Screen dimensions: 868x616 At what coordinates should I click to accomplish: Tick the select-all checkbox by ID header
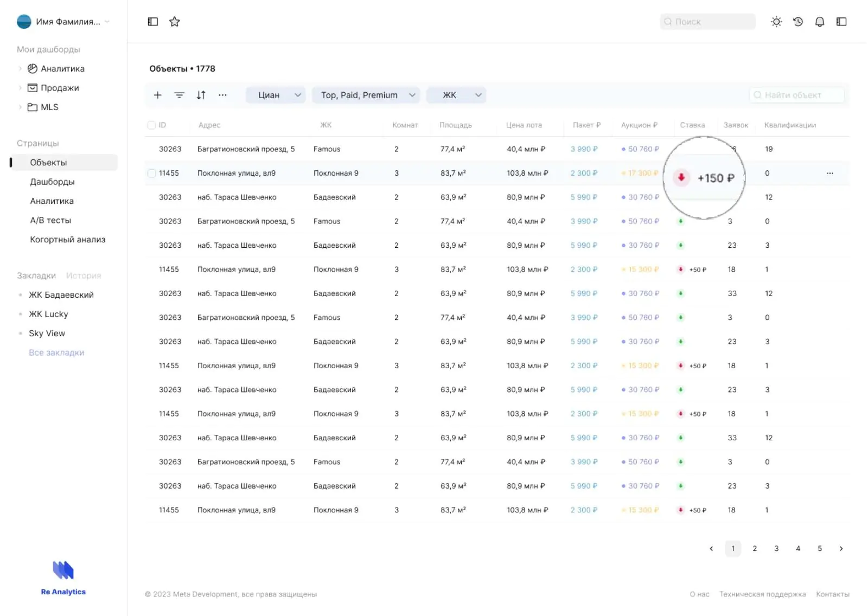151,125
